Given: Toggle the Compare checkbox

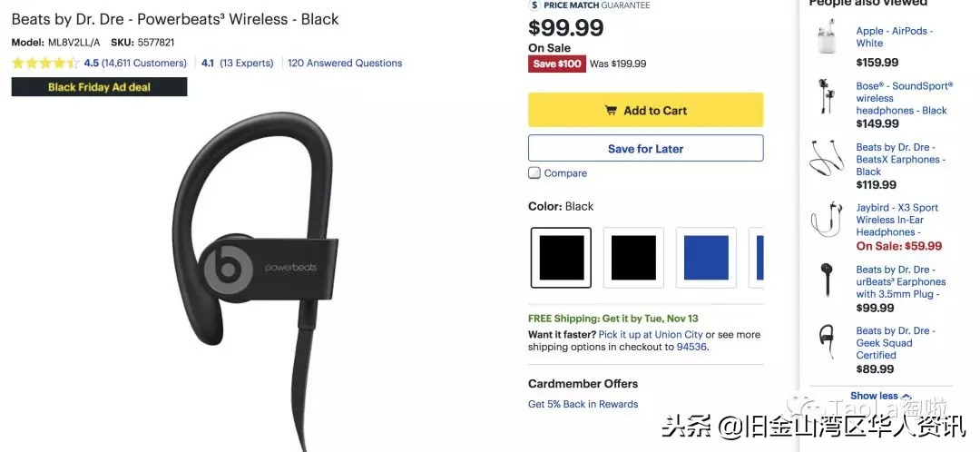Looking at the screenshot, I should 534,173.
